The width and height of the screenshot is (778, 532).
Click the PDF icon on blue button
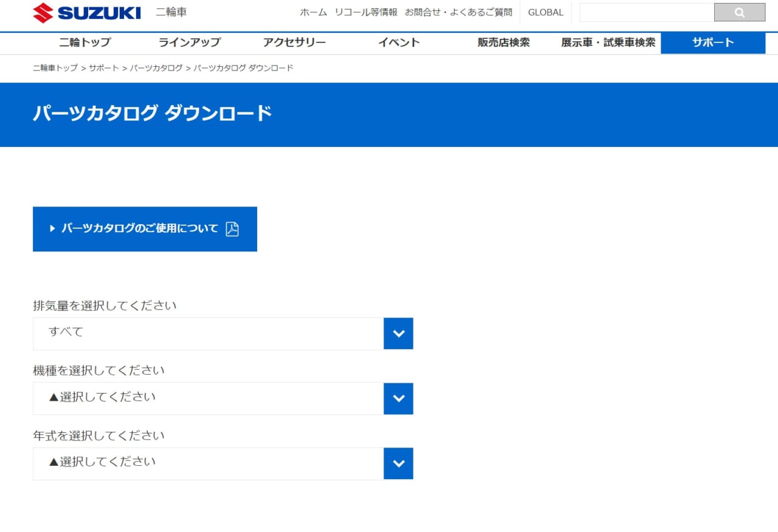(x=232, y=229)
